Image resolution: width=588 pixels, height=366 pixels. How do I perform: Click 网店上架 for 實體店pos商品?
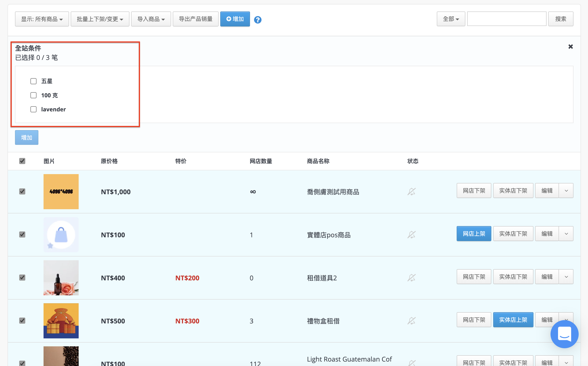(474, 234)
